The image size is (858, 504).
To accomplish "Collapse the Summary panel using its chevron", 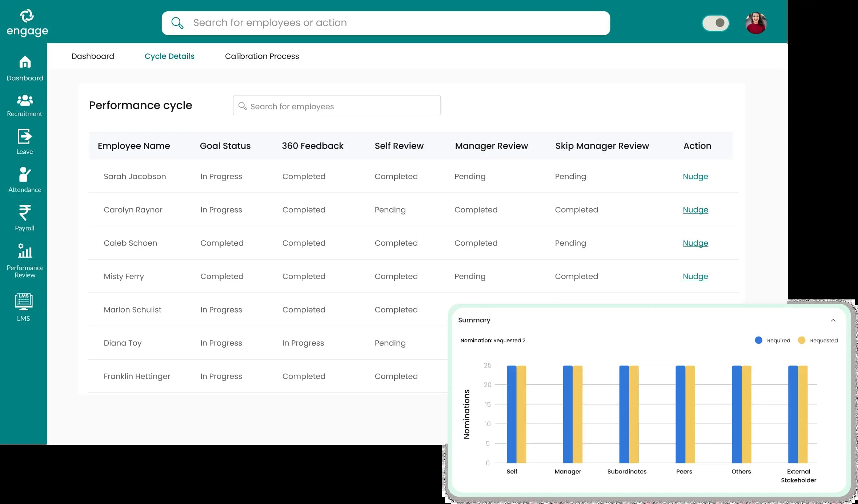I will pos(833,320).
